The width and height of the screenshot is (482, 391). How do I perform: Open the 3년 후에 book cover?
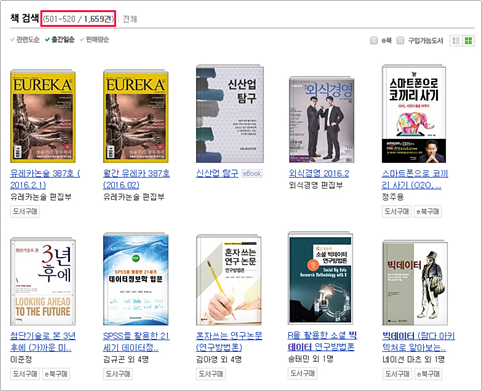click(43, 281)
